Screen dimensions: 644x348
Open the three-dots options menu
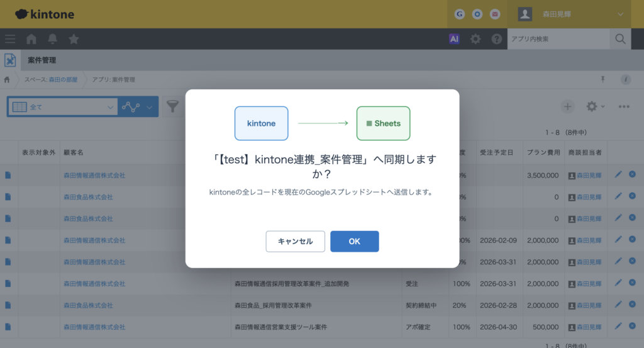pyautogui.click(x=624, y=107)
